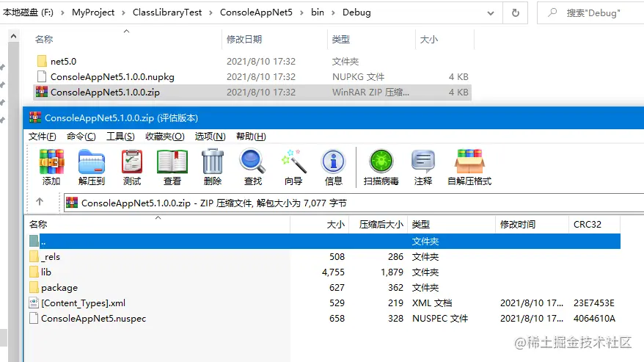Click the ConsoleAppNet5.1.0.0.zip archive icon in Explorer
Image resolution: width=644 pixels, height=362 pixels.
point(42,92)
